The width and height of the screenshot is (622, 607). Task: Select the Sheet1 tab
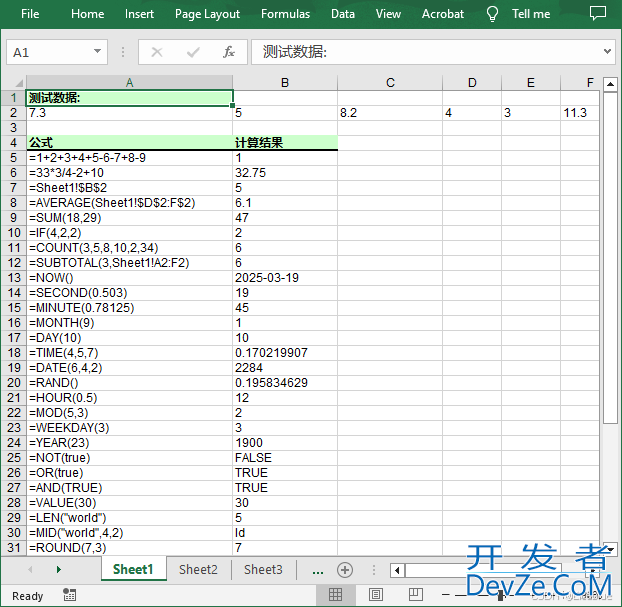point(133,569)
